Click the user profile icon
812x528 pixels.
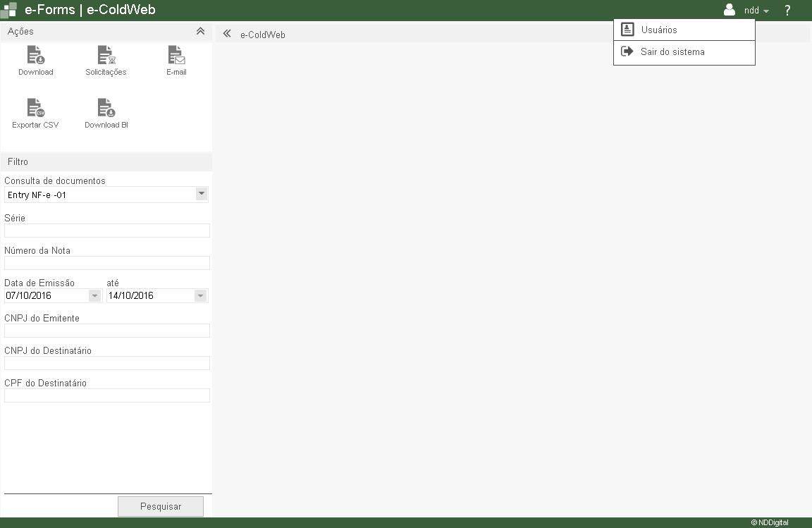click(x=729, y=10)
